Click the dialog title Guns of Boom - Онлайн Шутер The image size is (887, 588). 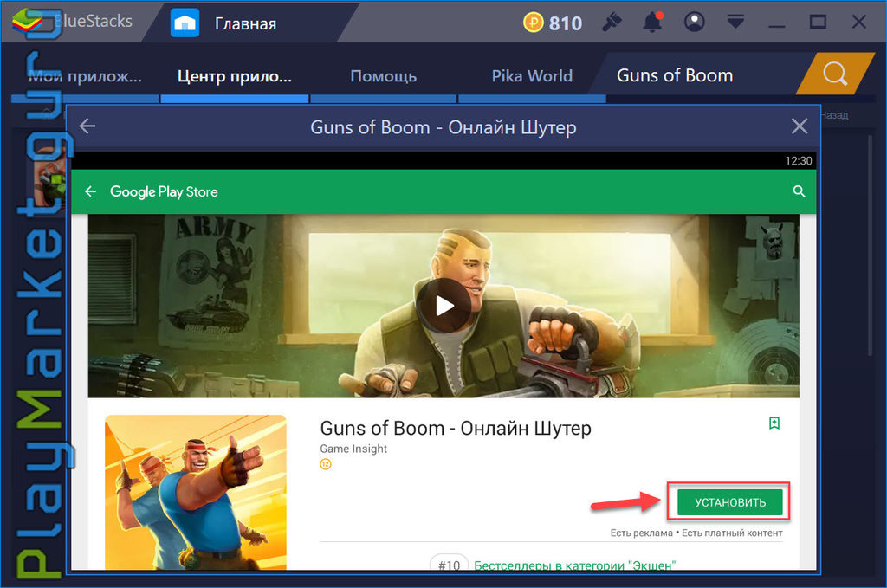443,127
